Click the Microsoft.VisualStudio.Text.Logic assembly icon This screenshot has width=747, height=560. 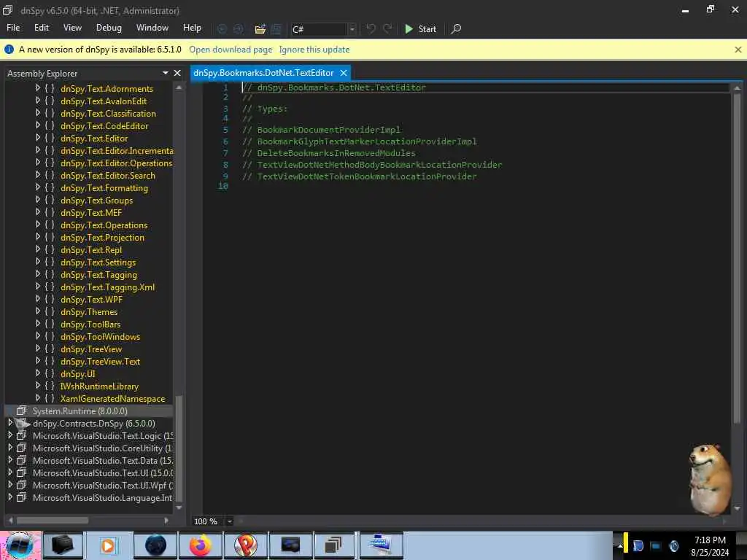(21, 435)
